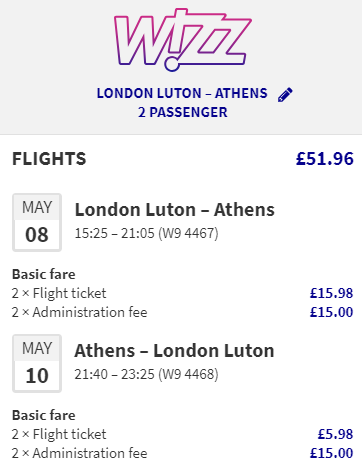362x467 pixels.
Task: Click the pencil edit icon beside route
Action: 285,95
